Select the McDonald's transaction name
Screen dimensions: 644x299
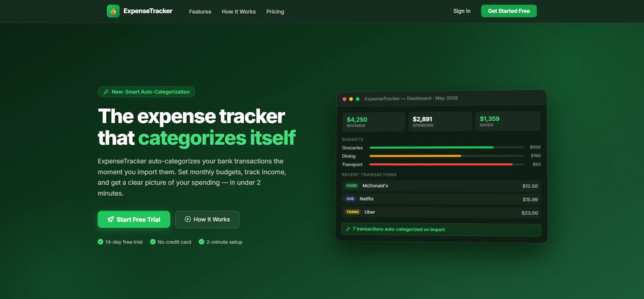[x=375, y=186]
